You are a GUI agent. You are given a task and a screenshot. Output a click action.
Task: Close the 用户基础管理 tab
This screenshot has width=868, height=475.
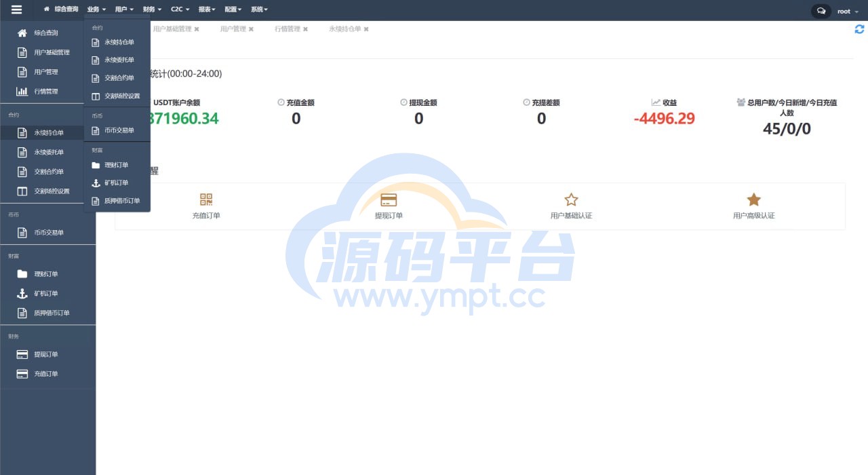(x=197, y=29)
